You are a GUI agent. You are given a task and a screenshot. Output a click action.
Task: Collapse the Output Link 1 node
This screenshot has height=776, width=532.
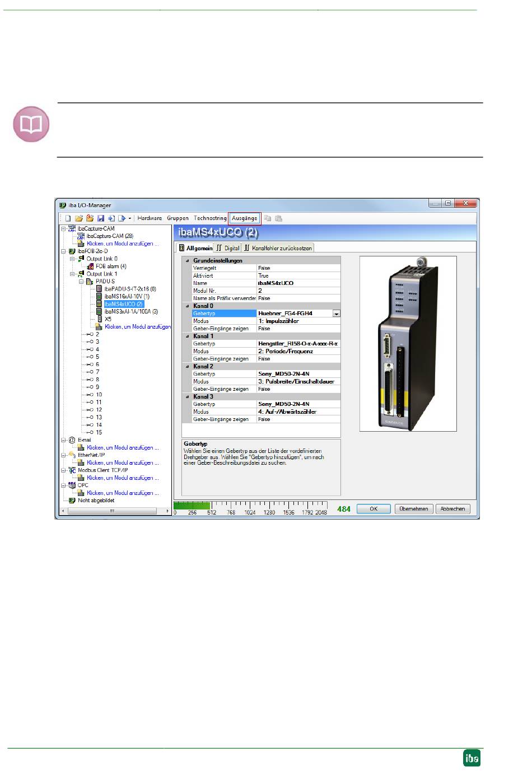[x=72, y=274]
